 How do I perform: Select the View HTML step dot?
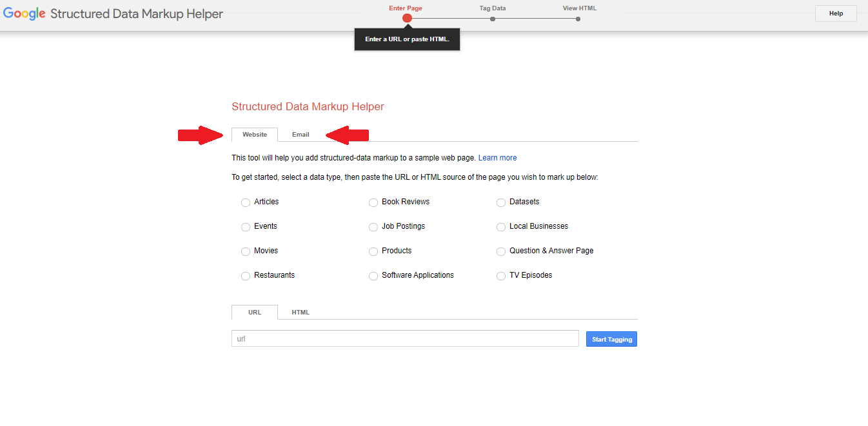pos(578,19)
